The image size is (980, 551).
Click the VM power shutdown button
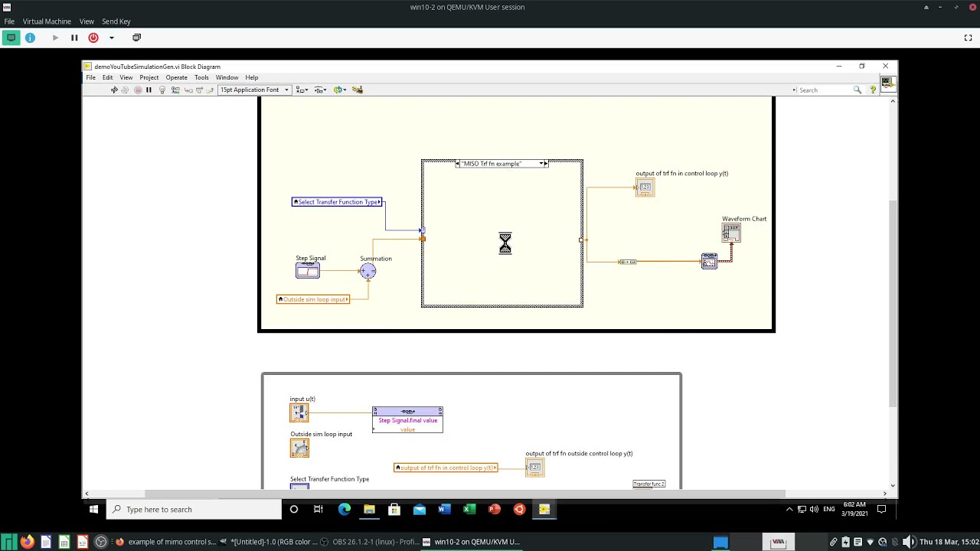point(93,37)
